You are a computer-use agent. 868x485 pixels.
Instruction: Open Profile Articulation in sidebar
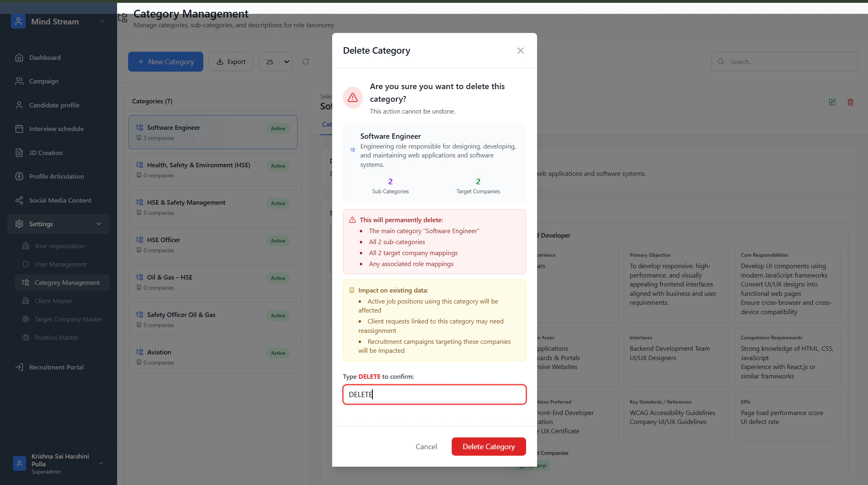coord(56,176)
